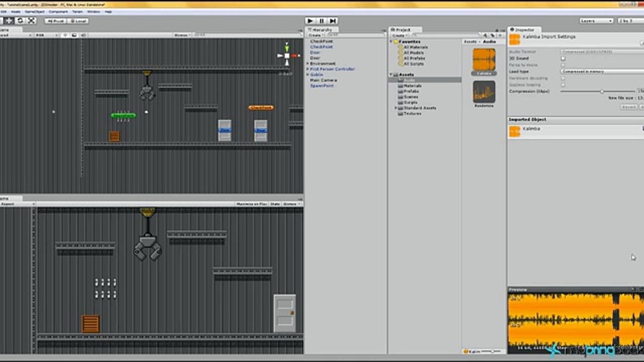Toggle Maximize on Play in Game view
This screenshot has width=644, height=362.
252,204
